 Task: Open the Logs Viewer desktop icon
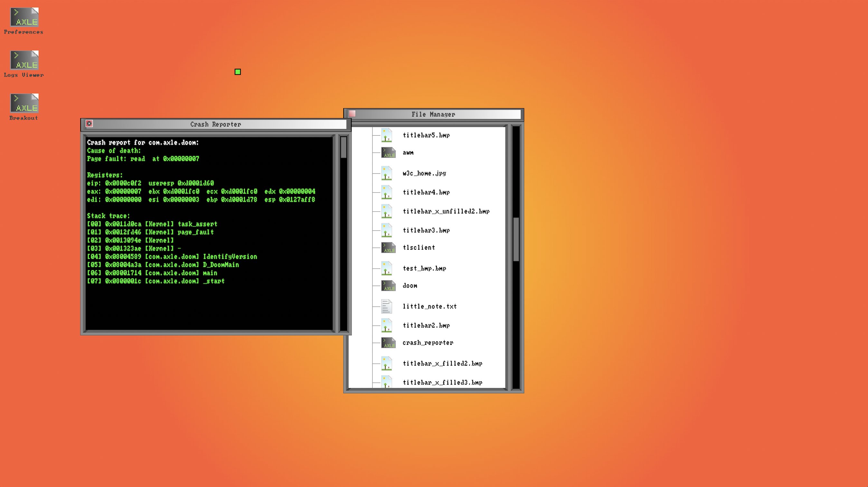point(24,60)
